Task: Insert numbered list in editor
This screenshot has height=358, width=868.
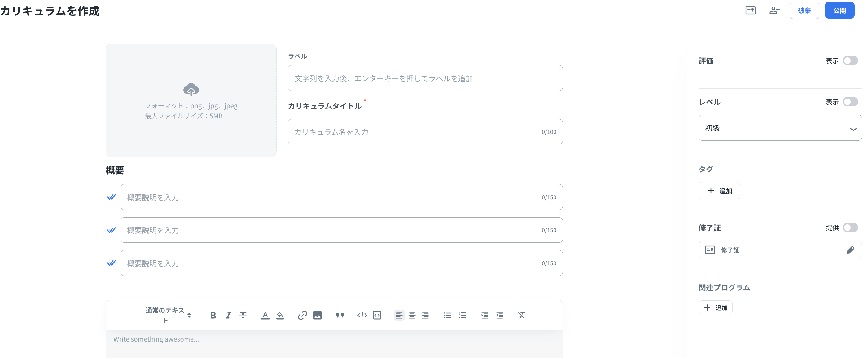Action: [462, 315]
